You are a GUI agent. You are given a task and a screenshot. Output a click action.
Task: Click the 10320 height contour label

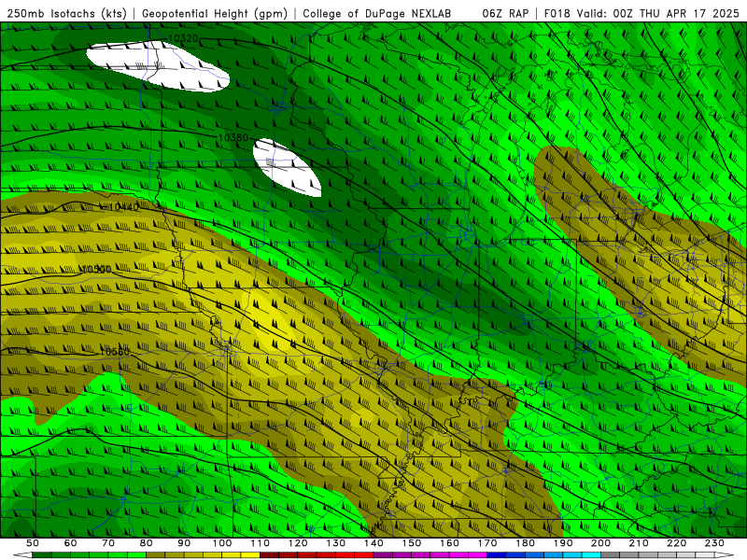[183, 38]
